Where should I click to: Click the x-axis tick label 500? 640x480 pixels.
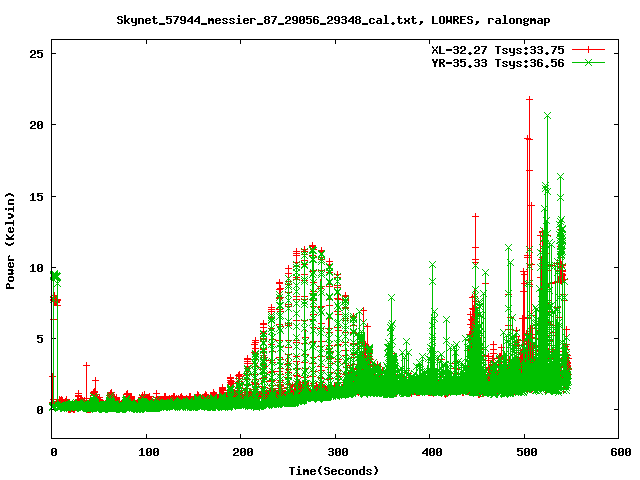[x=527, y=452]
